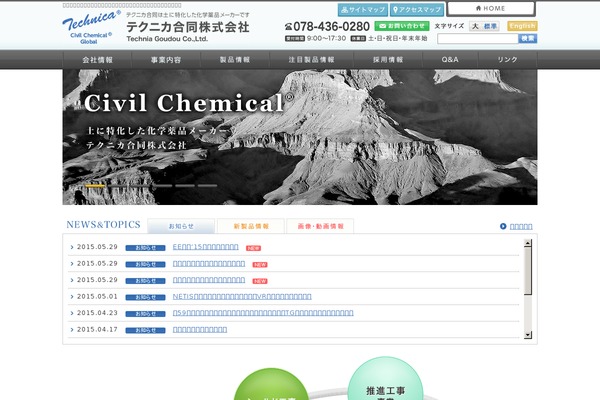Open リンク navigation menu
600x400 pixels.
pyautogui.click(x=507, y=60)
